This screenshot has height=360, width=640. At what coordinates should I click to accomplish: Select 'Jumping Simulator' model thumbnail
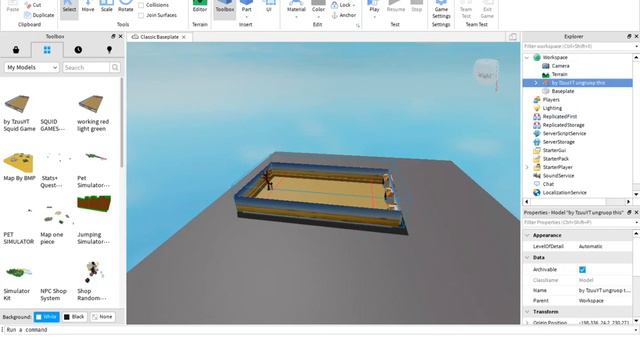94,203
